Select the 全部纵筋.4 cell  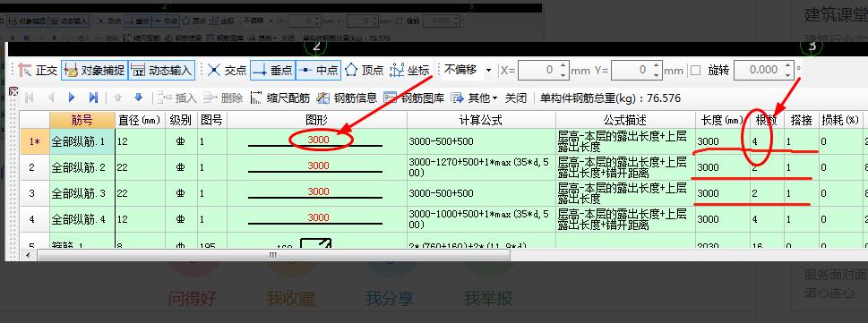tap(82, 219)
